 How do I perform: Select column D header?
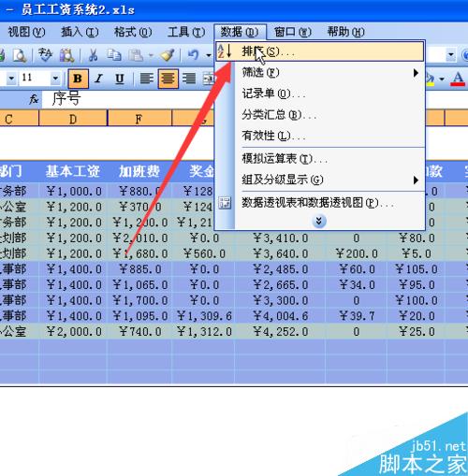click(x=73, y=119)
